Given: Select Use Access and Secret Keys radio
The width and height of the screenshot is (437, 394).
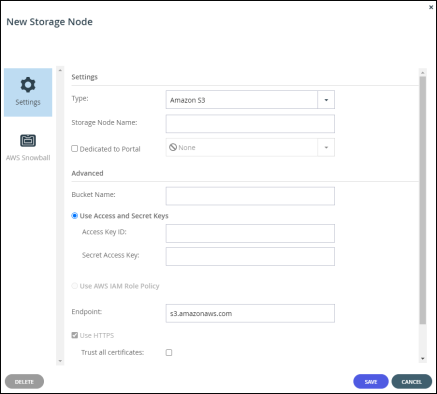Looking at the screenshot, I should (x=75, y=216).
